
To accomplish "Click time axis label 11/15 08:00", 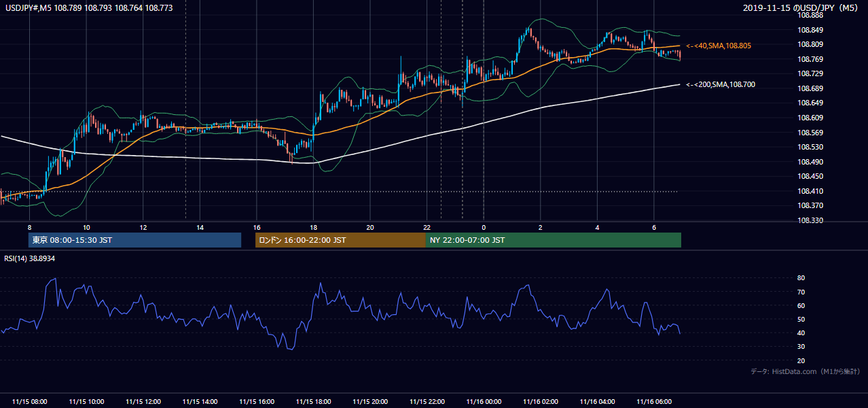I will point(29,402).
